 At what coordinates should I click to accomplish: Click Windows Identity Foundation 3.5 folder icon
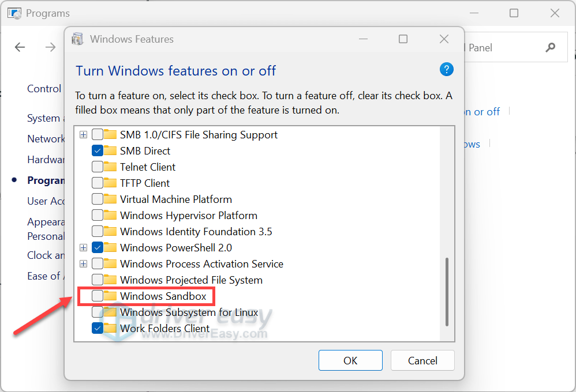(x=110, y=231)
